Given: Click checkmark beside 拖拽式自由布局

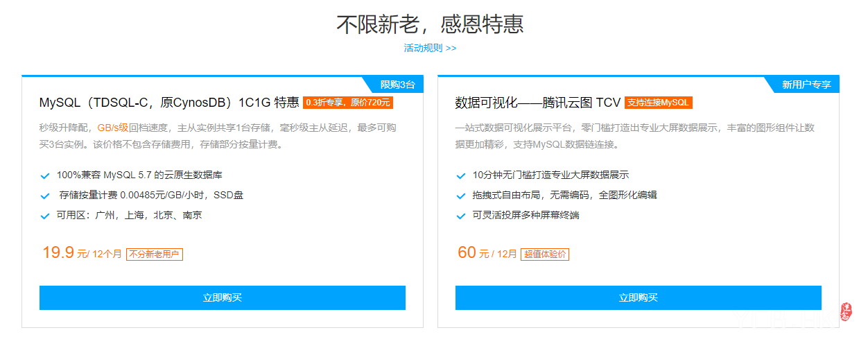Looking at the screenshot, I should (461, 196).
